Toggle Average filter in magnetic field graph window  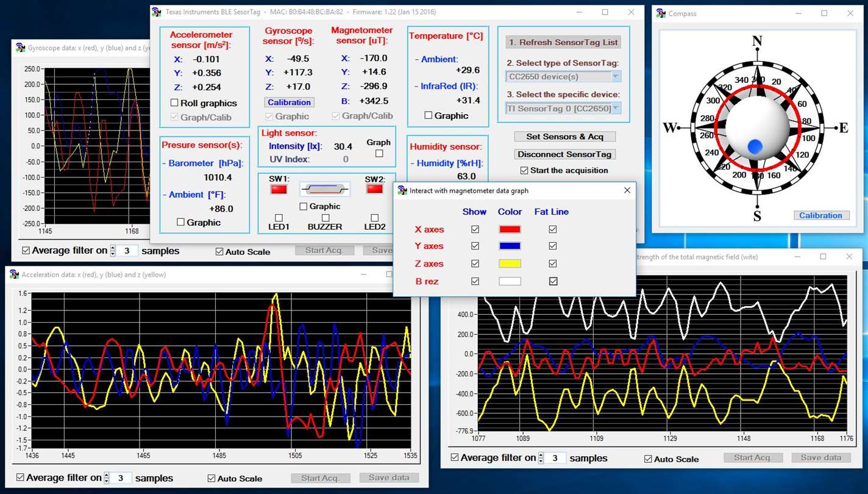(x=454, y=457)
